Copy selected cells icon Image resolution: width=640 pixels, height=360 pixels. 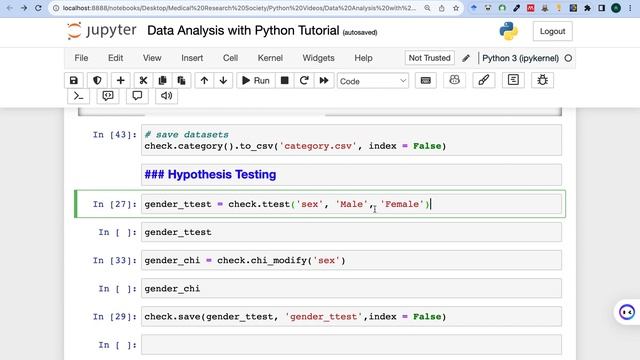coord(162,80)
